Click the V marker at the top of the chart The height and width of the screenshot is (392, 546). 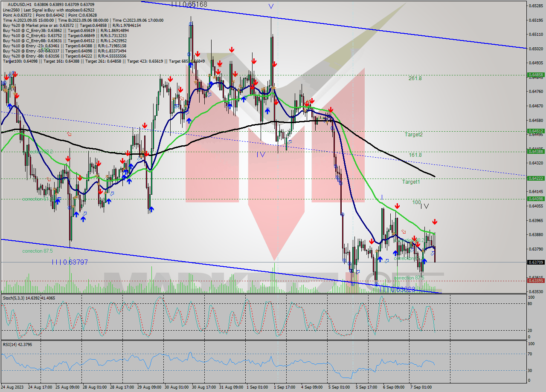pos(271,6)
